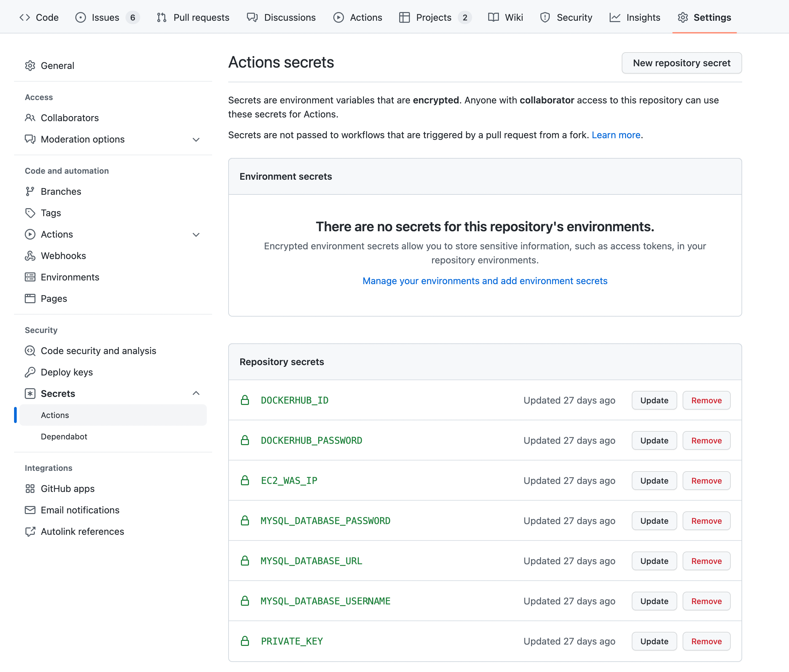Click the Email notifications envelope icon

[x=30, y=510]
